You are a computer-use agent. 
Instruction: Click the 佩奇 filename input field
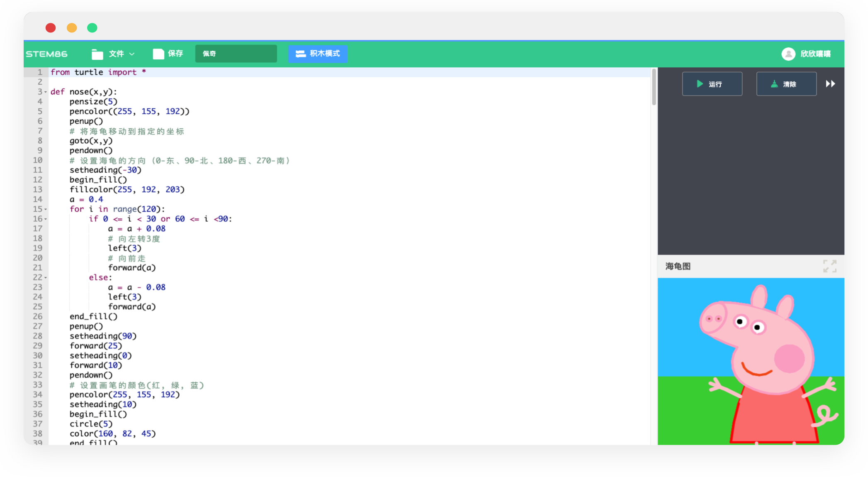pyautogui.click(x=236, y=54)
